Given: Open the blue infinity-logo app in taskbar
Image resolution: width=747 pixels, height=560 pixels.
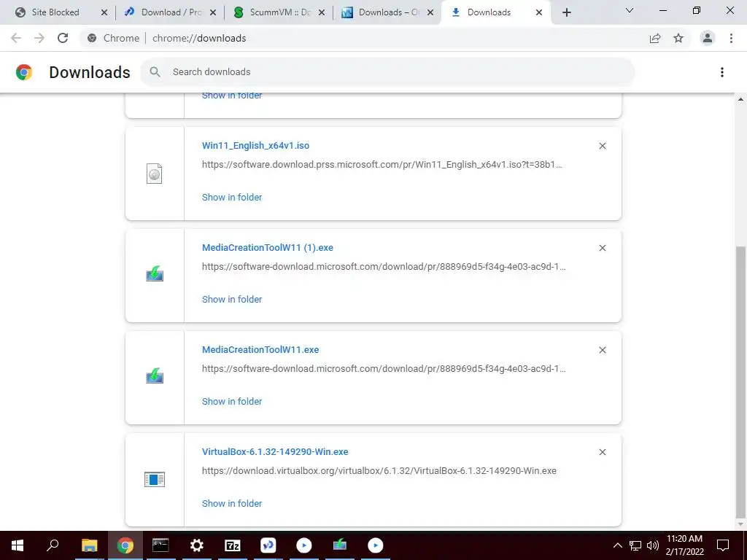Looking at the screenshot, I should 268,545.
